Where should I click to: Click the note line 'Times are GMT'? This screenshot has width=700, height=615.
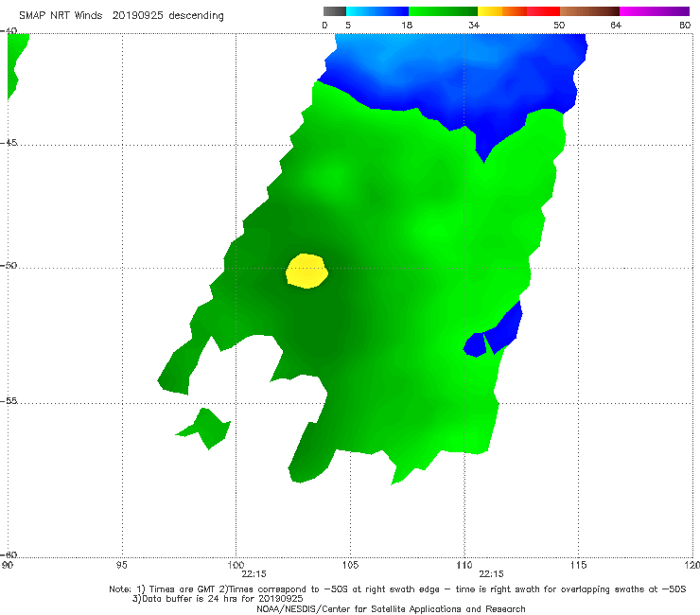[183, 589]
